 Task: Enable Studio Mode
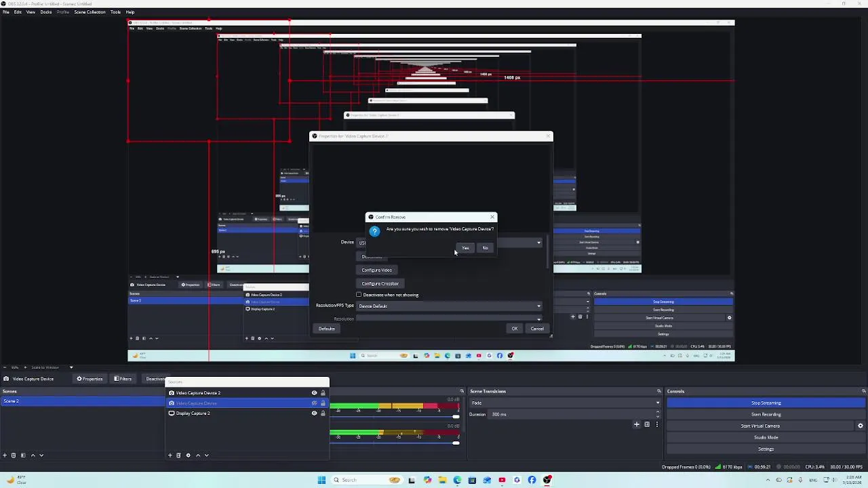tap(766, 437)
